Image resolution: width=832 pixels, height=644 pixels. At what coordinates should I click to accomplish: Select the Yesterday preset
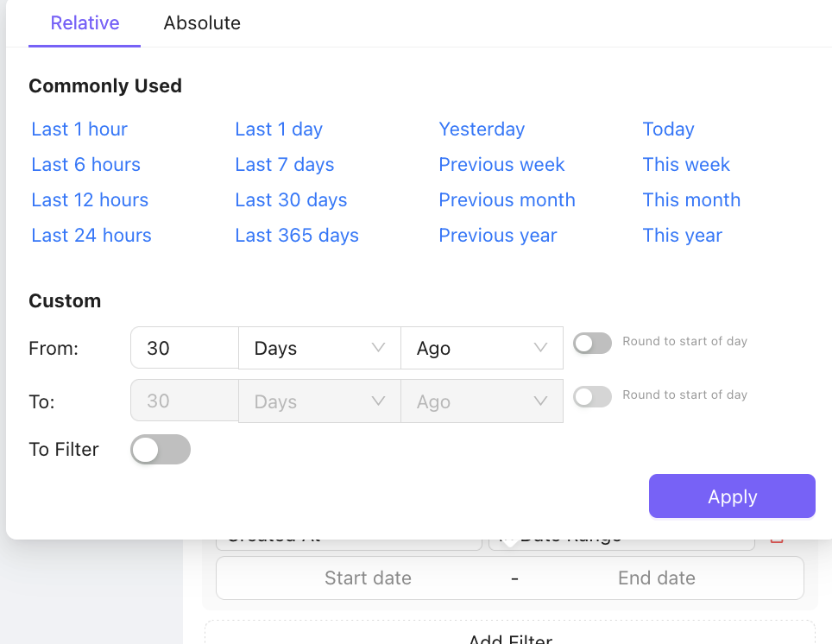(482, 129)
